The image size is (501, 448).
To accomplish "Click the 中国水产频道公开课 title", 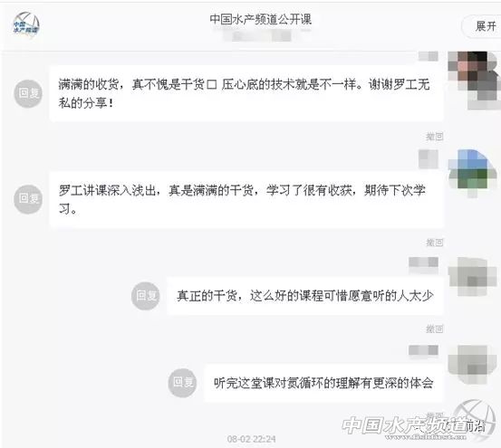I will click(x=261, y=20).
